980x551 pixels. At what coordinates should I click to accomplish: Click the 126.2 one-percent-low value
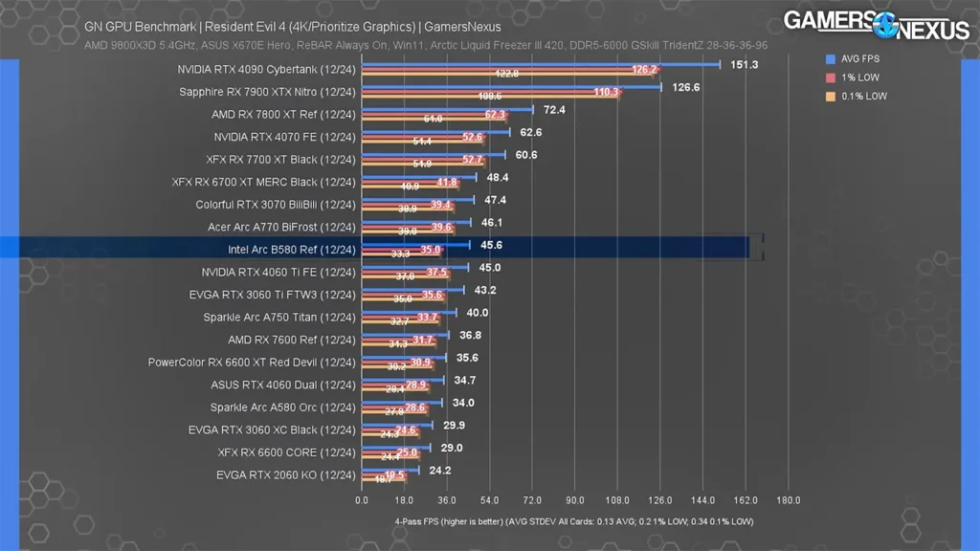click(644, 69)
